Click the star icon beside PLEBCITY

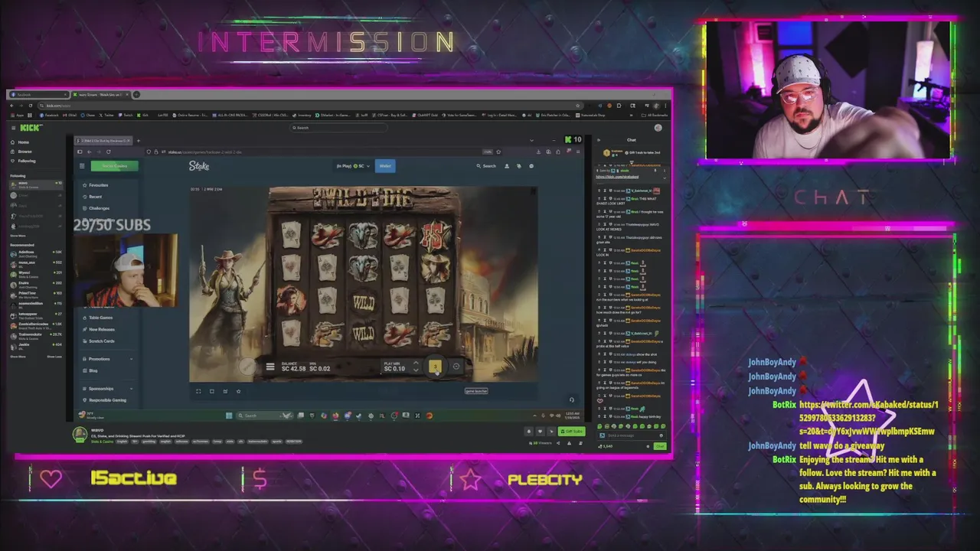click(470, 479)
